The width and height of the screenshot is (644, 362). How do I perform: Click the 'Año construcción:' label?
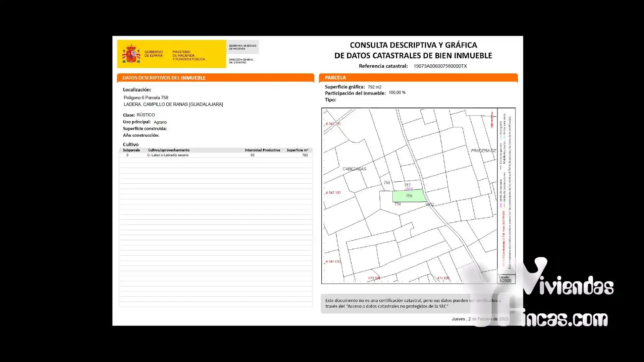(141, 135)
